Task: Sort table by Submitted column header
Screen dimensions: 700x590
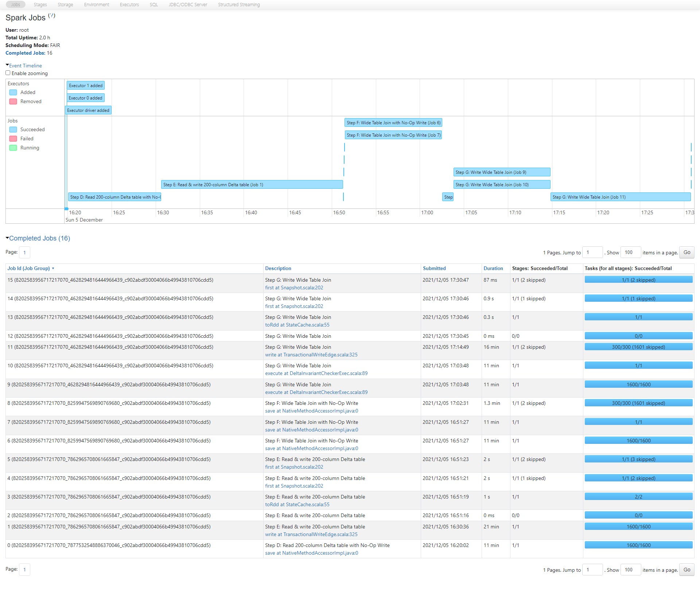Action: click(x=434, y=269)
